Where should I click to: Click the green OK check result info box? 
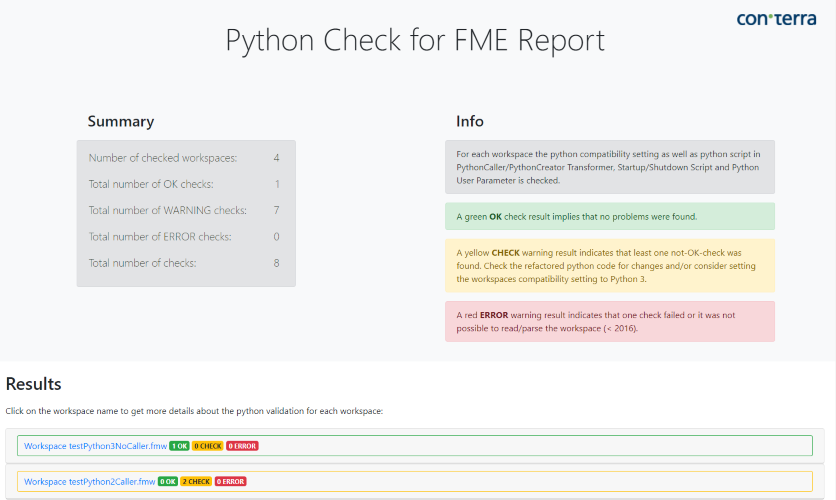point(610,216)
